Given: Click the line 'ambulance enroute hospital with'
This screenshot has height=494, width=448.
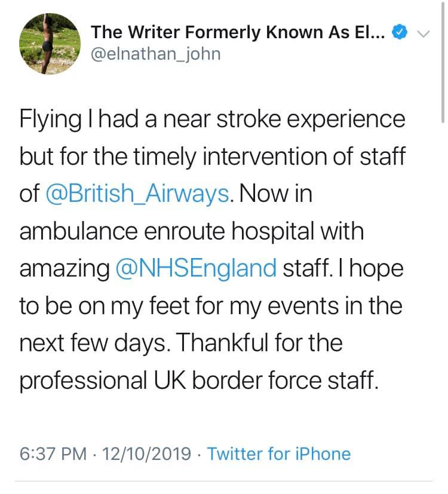Looking at the screenshot, I should [x=191, y=232].
